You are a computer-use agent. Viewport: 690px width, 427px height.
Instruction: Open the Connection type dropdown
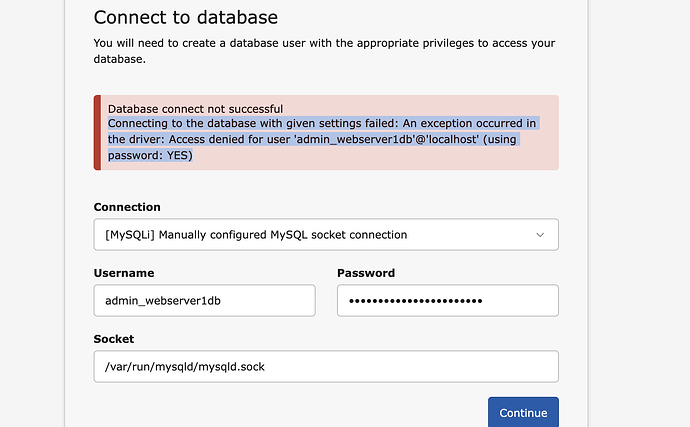point(325,235)
